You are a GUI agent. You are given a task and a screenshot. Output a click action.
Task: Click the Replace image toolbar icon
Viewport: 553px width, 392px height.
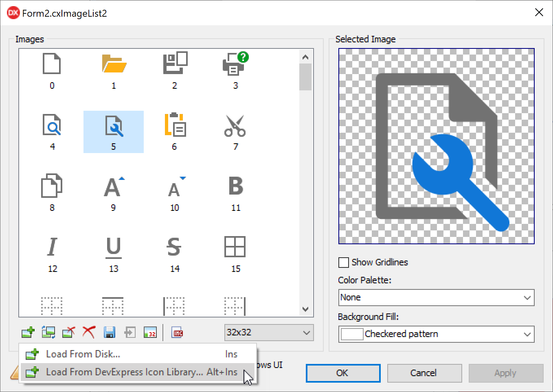click(48, 333)
